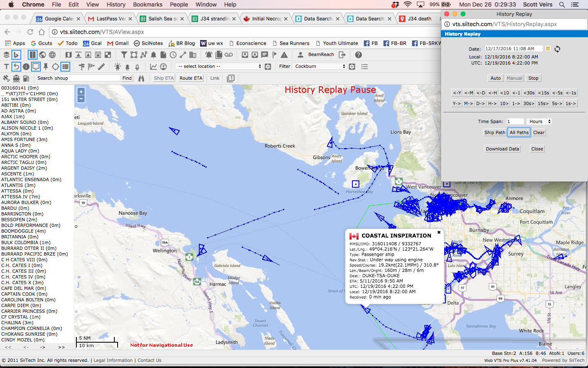Image resolution: width=588 pixels, height=368 pixels.
Task: Toggle the ship label callout button
Action: [36, 66]
